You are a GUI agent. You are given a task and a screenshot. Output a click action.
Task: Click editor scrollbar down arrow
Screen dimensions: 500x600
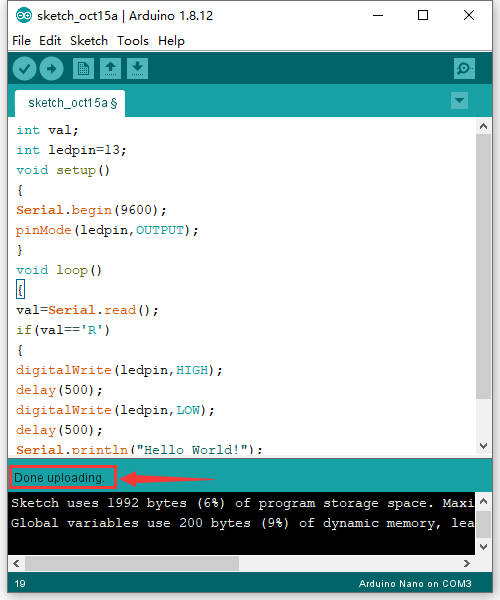(484, 446)
